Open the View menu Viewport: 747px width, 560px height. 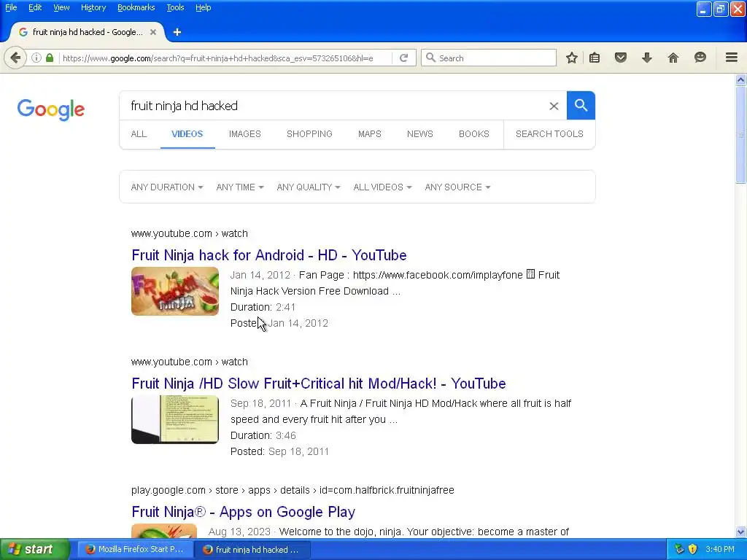[x=61, y=7]
